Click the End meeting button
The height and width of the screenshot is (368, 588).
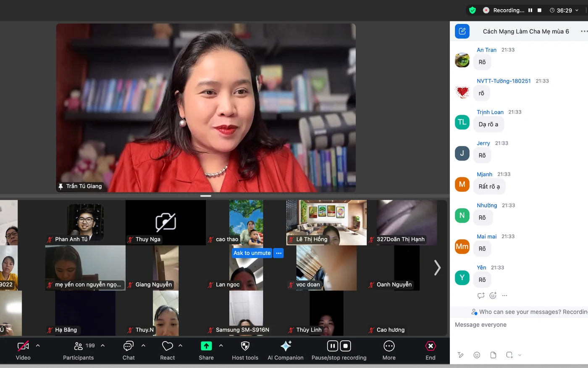pyautogui.click(x=430, y=351)
